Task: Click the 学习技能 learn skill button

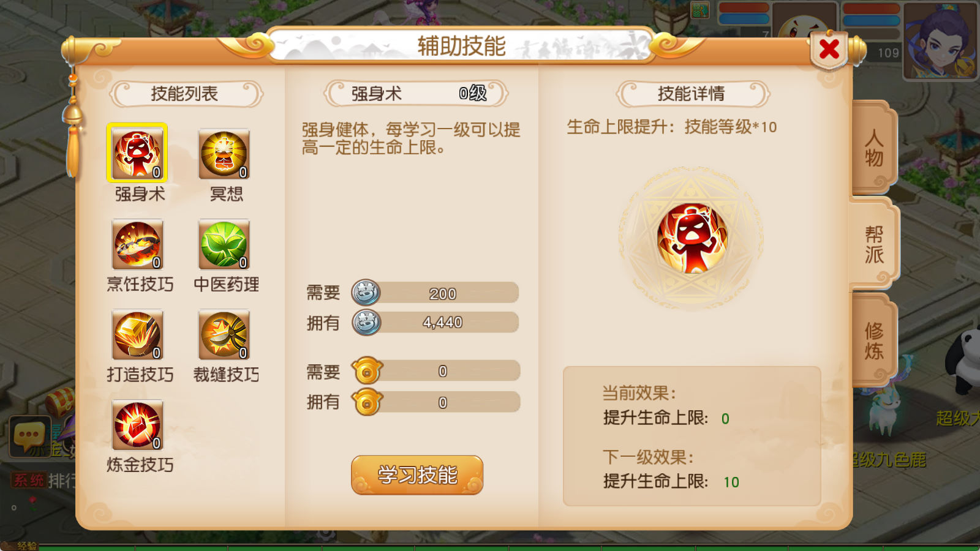Action: click(417, 474)
